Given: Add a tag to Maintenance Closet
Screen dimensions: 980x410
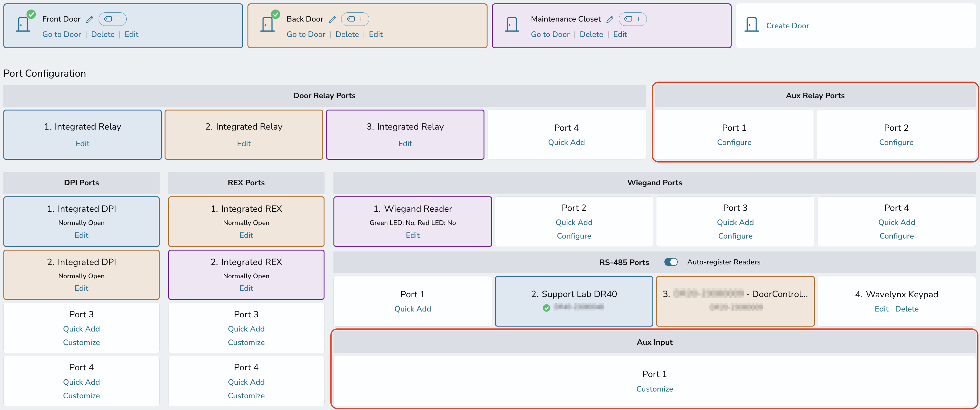Looking at the screenshot, I should coord(633,19).
